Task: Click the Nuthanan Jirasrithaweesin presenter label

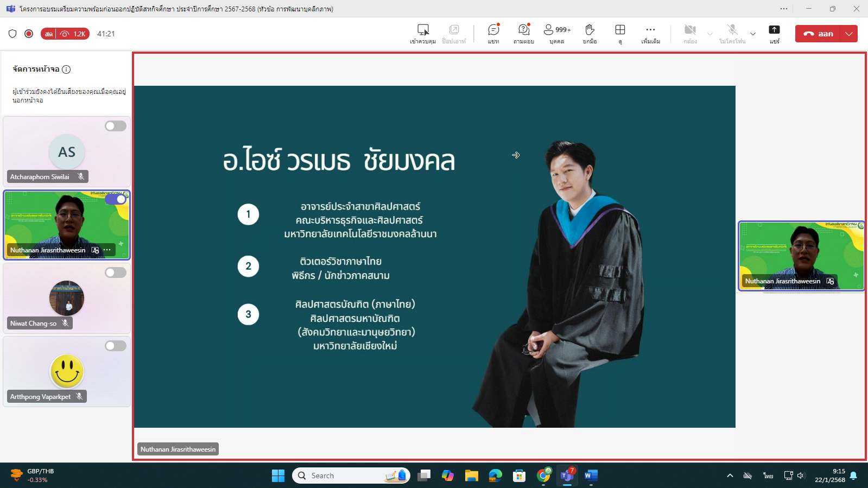Action: point(178,449)
